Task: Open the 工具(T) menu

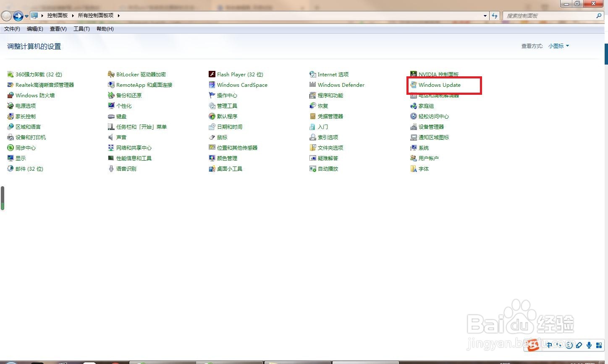Action: click(x=81, y=29)
